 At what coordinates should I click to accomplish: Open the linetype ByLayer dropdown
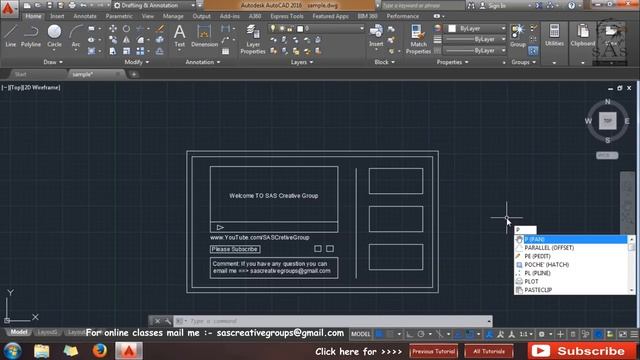click(x=475, y=51)
